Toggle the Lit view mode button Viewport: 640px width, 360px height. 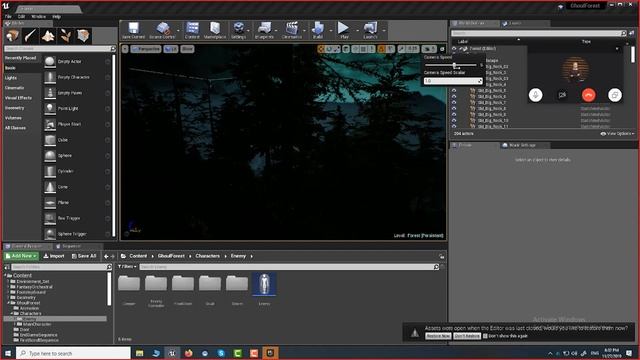[x=171, y=49]
